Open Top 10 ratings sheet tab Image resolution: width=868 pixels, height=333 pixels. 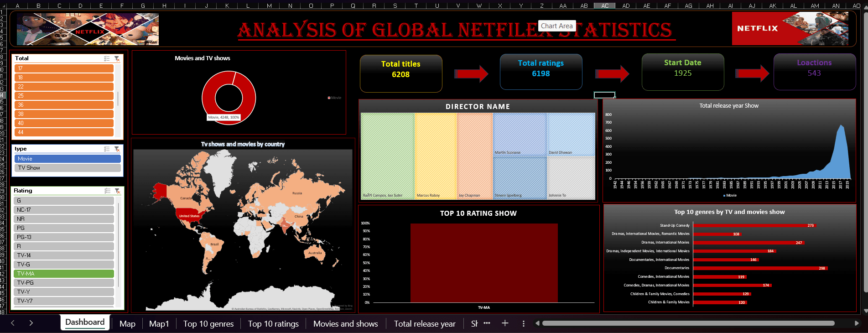273,323
